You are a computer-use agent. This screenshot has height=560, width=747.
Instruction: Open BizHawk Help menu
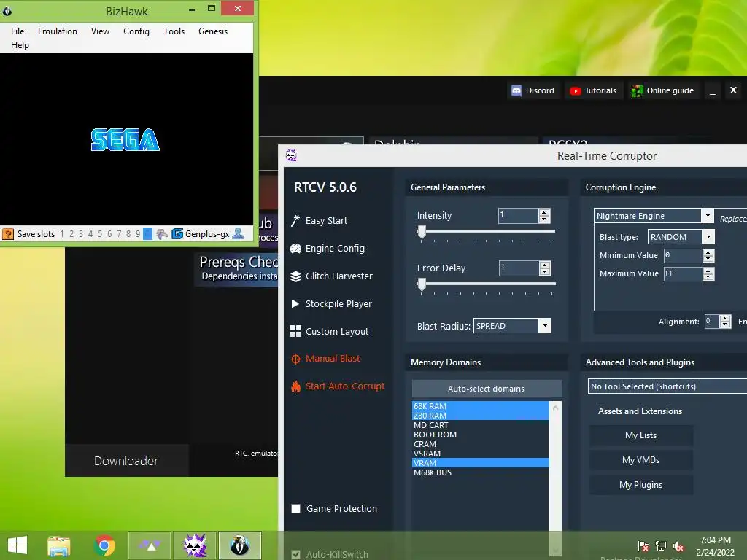pos(20,44)
